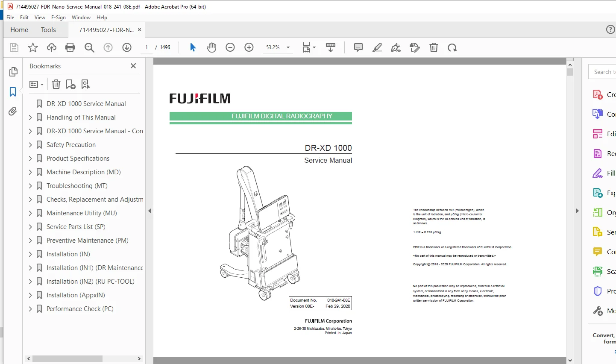
Task: Click the document vertical scrollbar
Action: (x=570, y=72)
